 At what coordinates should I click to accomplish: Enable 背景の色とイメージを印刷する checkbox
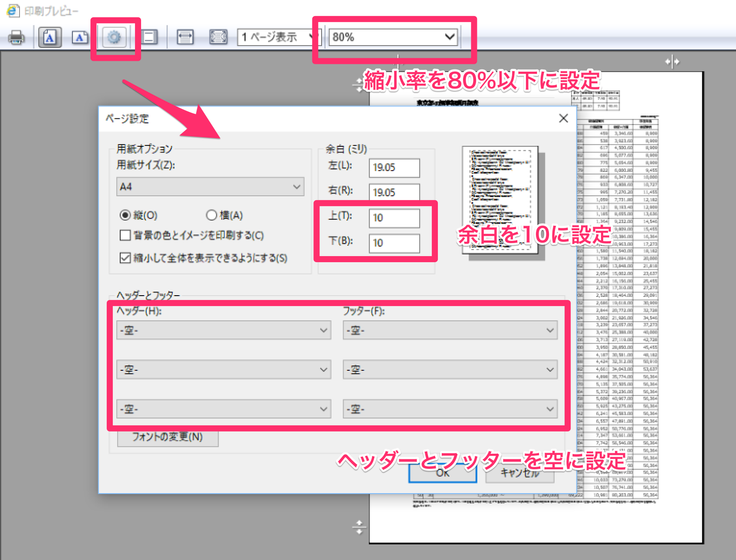(x=125, y=235)
